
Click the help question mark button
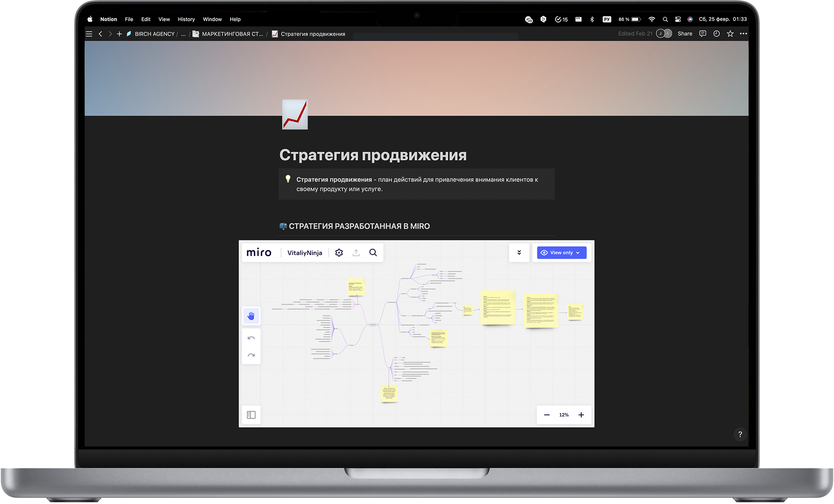click(x=740, y=434)
